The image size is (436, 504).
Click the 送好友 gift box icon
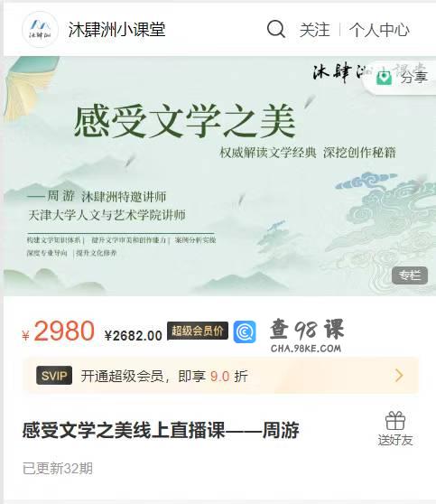coord(395,420)
